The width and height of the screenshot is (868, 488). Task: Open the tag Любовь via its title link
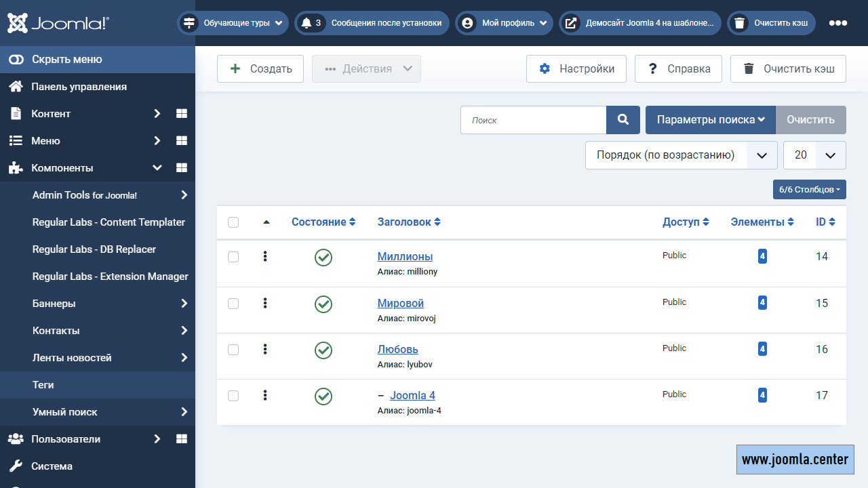point(398,348)
